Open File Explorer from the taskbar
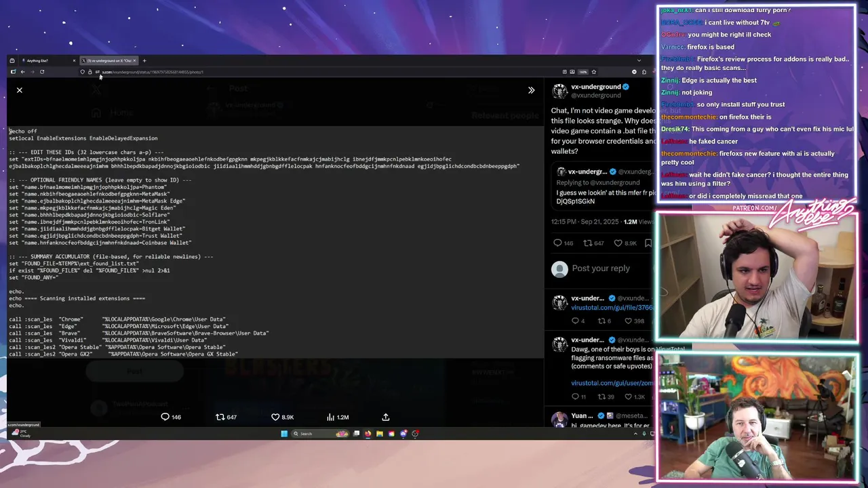The height and width of the screenshot is (488, 868). (x=380, y=434)
